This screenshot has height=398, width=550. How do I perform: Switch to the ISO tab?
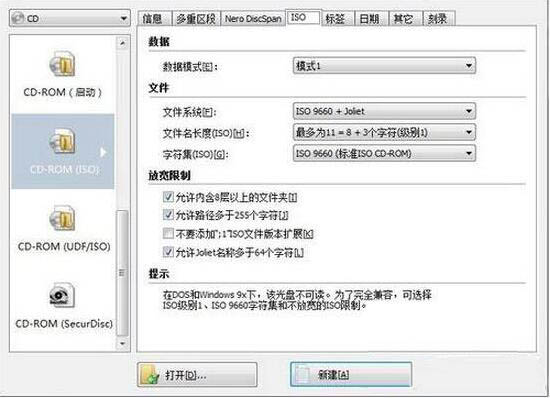click(303, 18)
